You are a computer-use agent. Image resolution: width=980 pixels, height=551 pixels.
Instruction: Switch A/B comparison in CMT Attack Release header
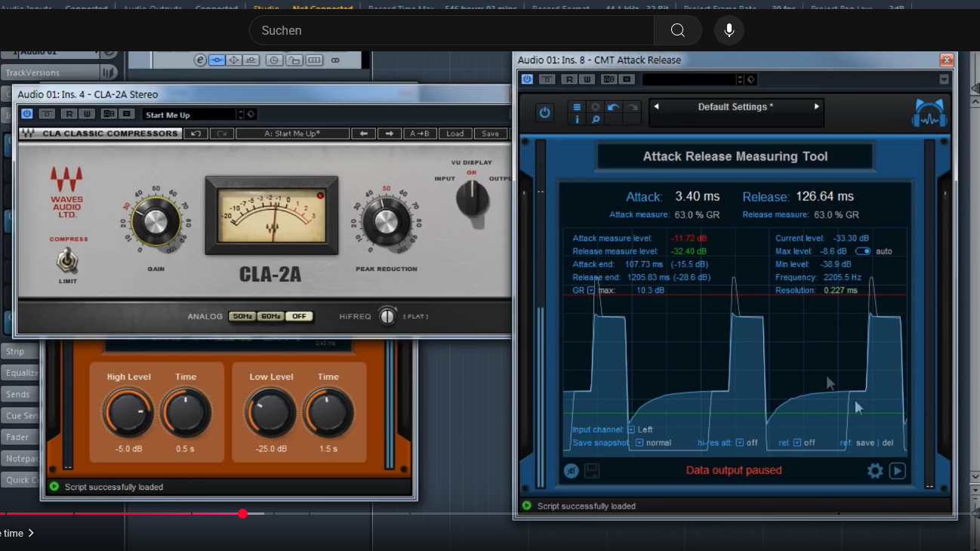(x=609, y=79)
